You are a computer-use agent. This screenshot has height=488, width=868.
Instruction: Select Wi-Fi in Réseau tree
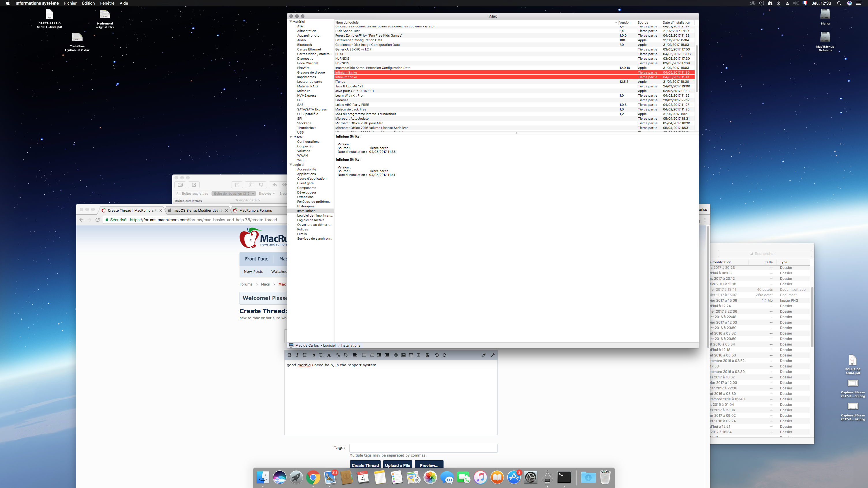coord(301,160)
